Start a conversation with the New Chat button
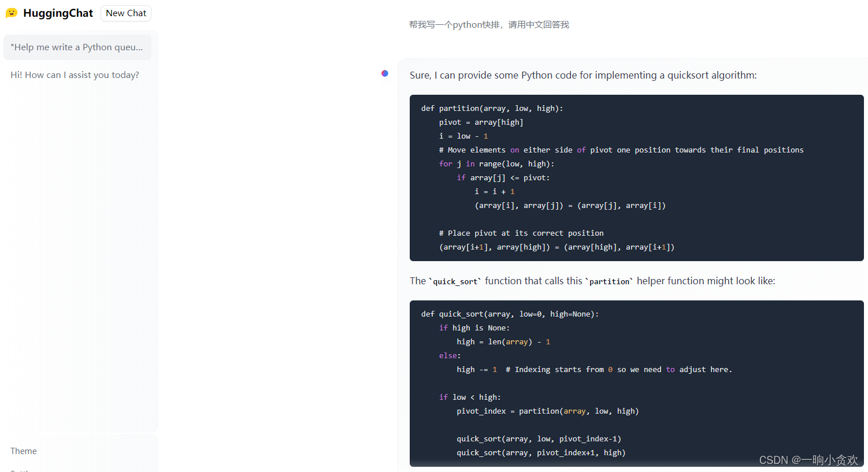Screen dimensions: 868x472 pos(126,13)
